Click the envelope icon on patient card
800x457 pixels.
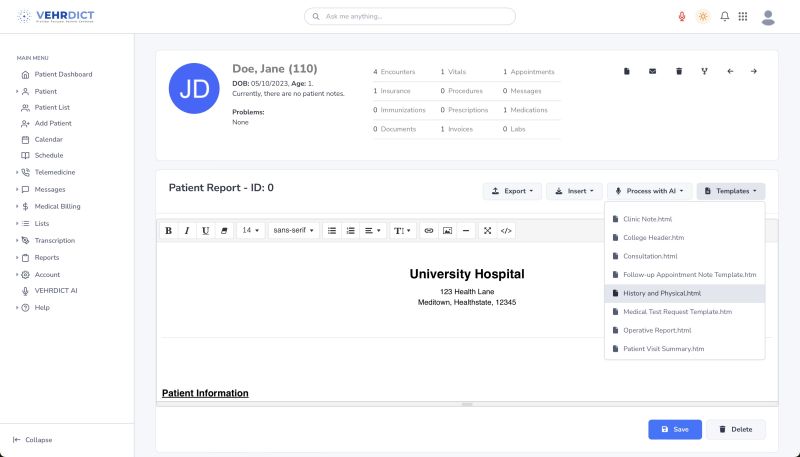653,71
